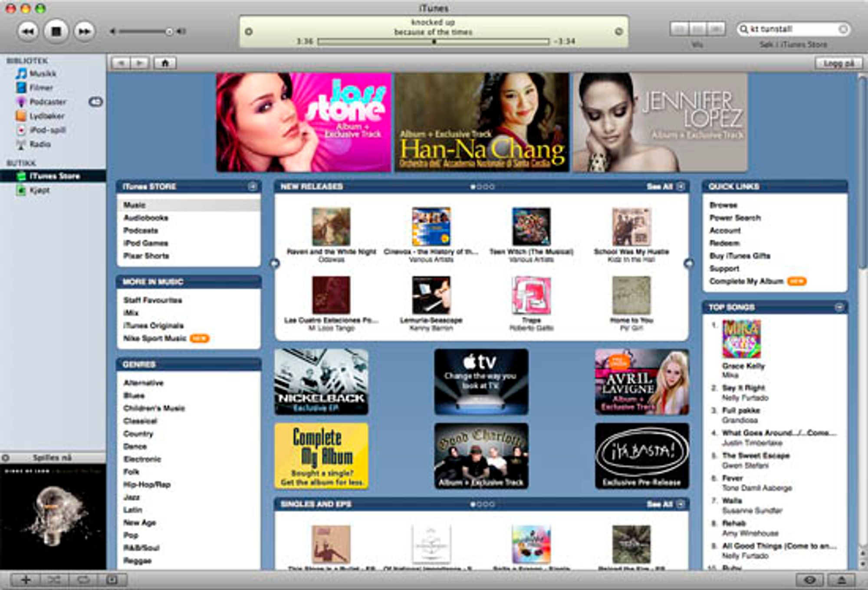868x590 pixels.
Task: Expand the iTunes Store panel dropdown
Action: (x=252, y=187)
